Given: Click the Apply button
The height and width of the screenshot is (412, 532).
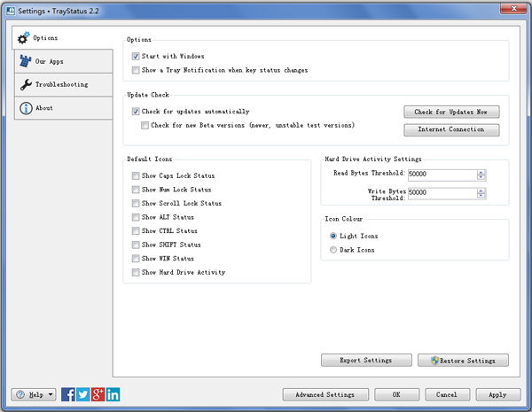Looking at the screenshot, I should point(498,394).
